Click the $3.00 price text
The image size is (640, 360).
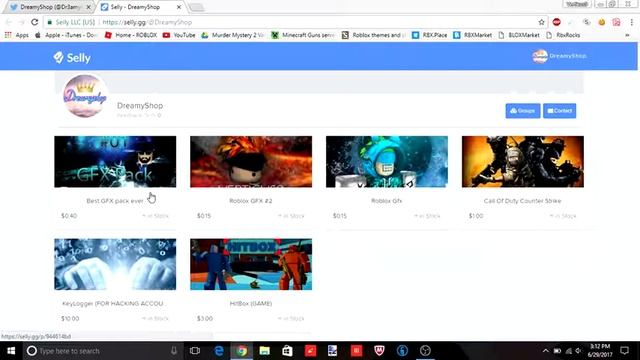pyautogui.click(x=205, y=318)
